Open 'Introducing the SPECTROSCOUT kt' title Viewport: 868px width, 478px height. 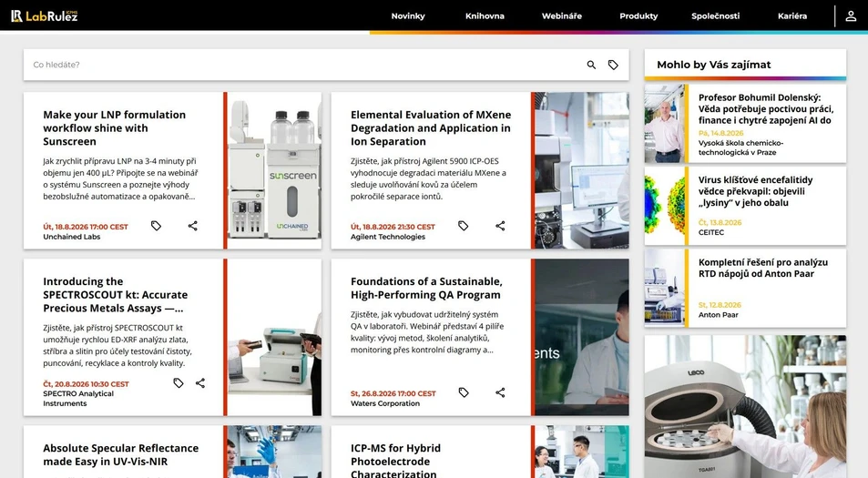115,295
